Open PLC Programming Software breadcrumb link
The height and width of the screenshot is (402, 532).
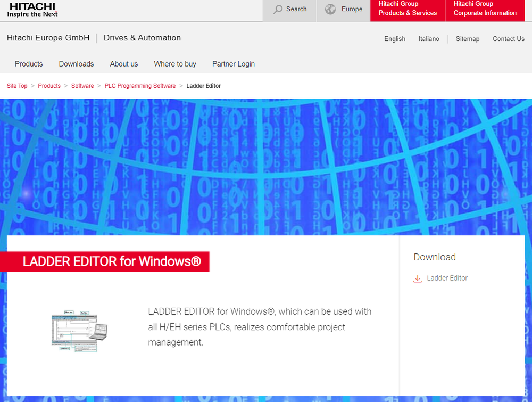coord(140,86)
